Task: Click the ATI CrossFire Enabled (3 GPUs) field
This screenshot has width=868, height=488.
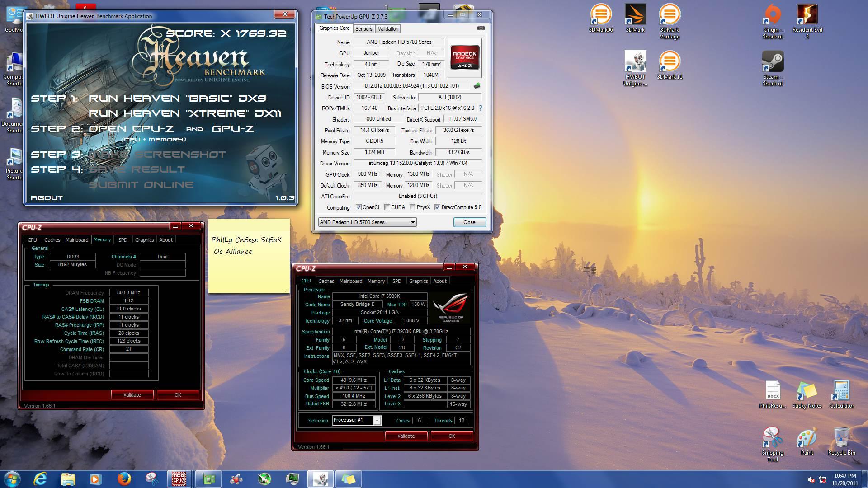Action: 418,196
